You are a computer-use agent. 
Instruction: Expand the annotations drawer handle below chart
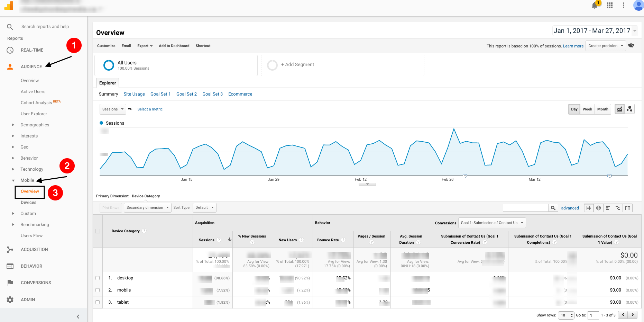point(367,184)
